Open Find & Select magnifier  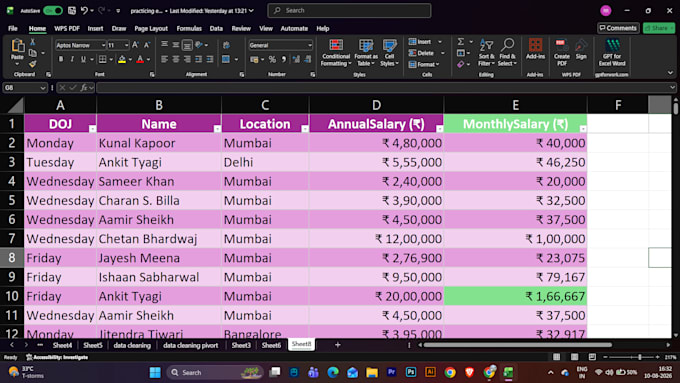coord(507,53)
